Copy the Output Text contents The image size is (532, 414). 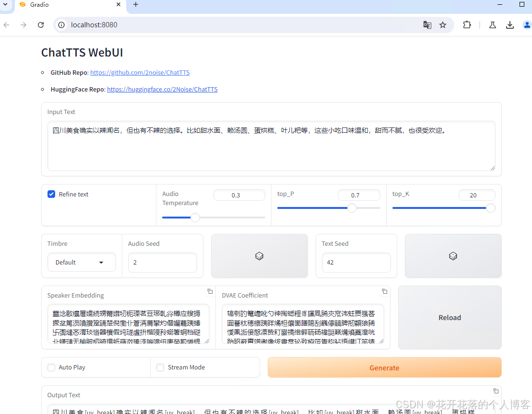coord(496,391)
